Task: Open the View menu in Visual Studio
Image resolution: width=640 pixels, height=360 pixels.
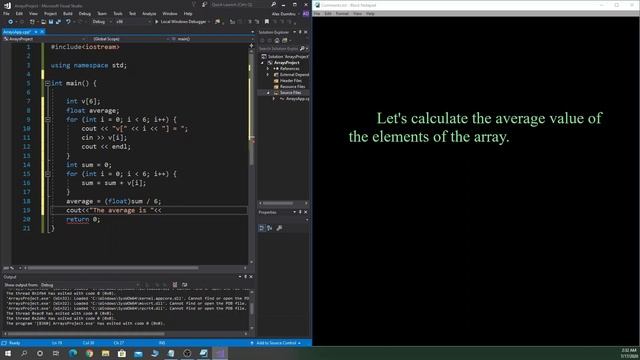Action: [x=33, y=13]
